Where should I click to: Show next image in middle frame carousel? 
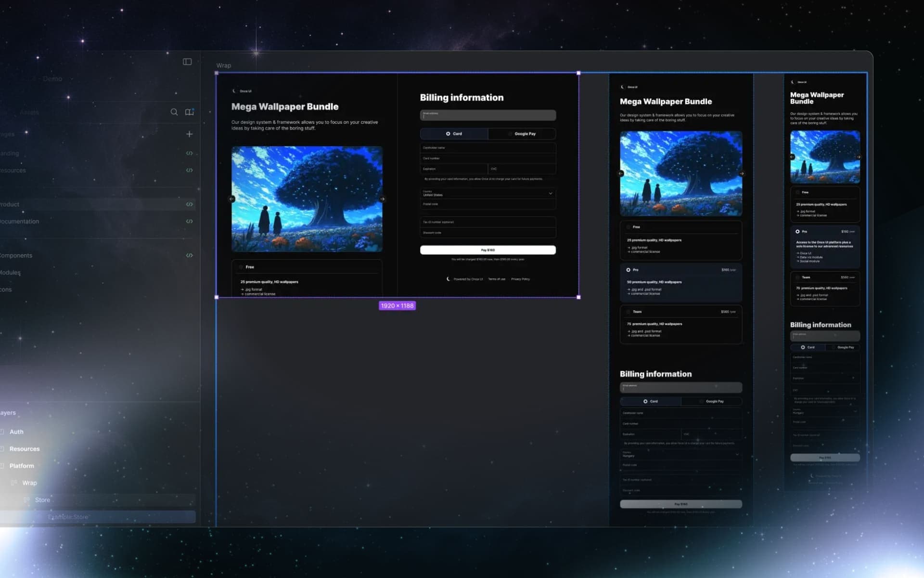(742, 173)
